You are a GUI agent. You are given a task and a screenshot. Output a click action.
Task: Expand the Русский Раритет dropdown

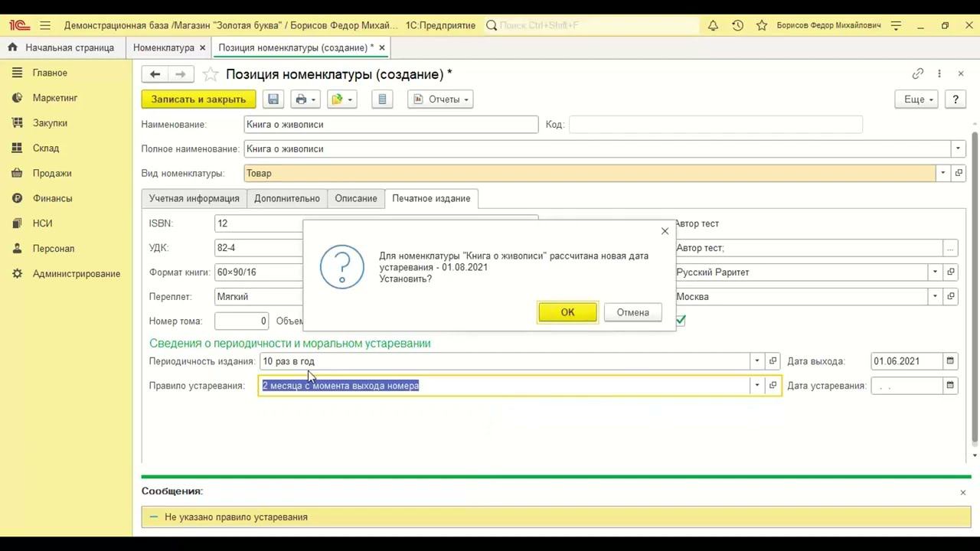pyautogui.click(x=935, y=272)
